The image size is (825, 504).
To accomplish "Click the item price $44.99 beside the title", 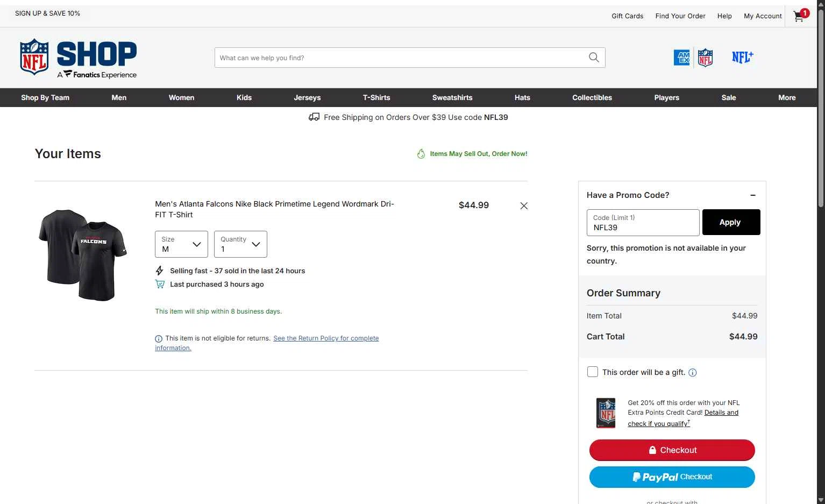I will coord(474,205).
